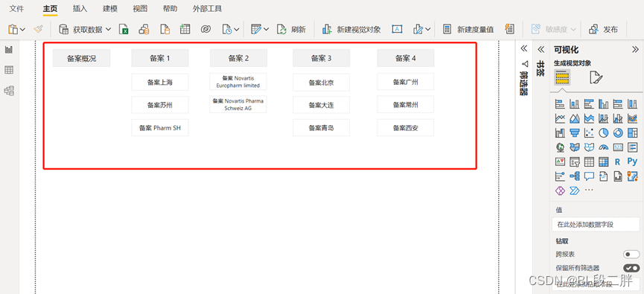Open the 主页 ribbon tab
This screenshot has height=294, width=644.
pyautogui.click(x=50, y=8)
